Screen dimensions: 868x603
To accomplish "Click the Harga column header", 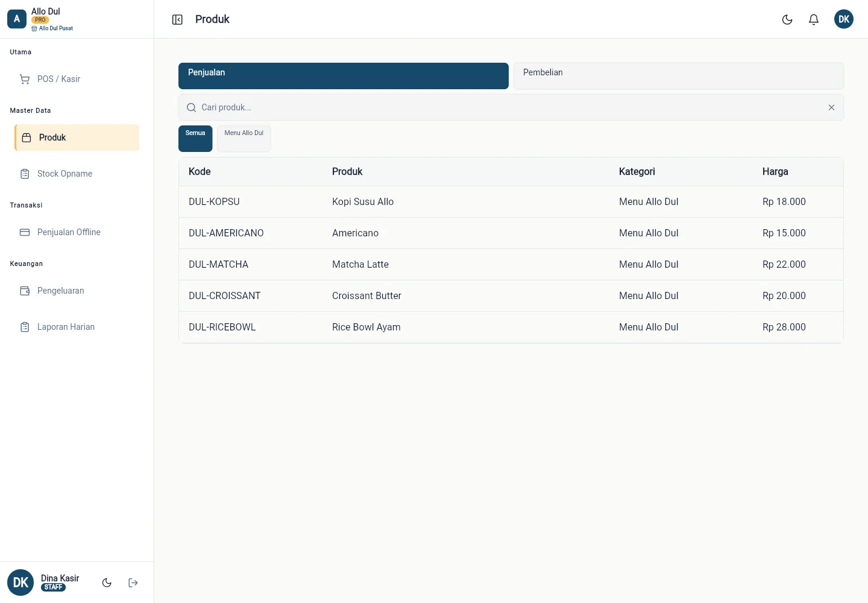I will [775, 172].
